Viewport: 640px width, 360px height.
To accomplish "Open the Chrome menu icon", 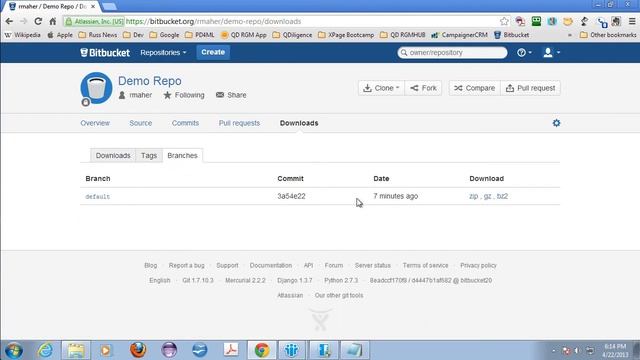I will click(x=632, y=21).
